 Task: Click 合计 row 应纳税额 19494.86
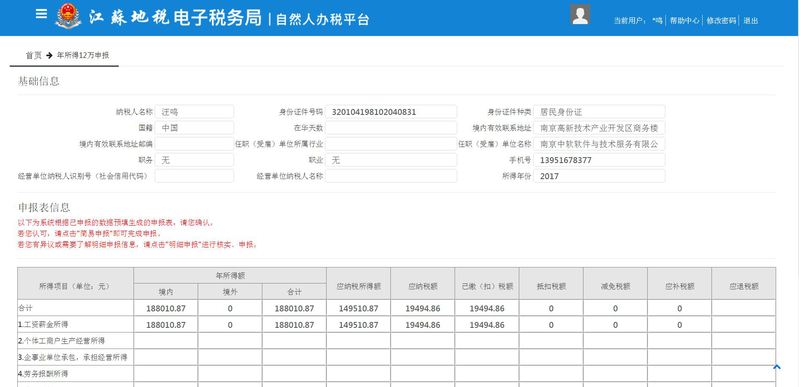[423, 308]
